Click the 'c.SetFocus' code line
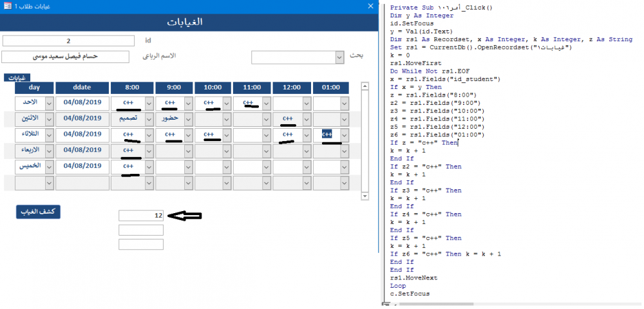Screen dimensions: 644x309 tap(410, 294)
